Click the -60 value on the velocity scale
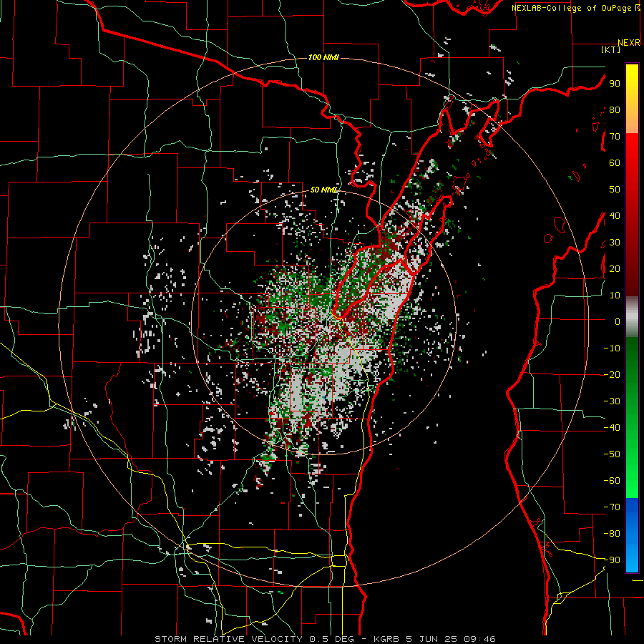 click(x=612, y=481)
